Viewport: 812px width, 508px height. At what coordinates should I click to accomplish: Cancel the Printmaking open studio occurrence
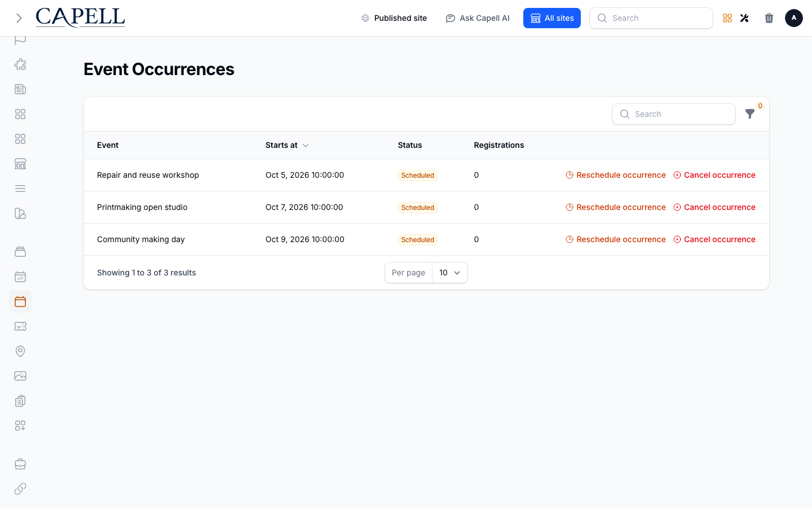click(x=714, y=207)
